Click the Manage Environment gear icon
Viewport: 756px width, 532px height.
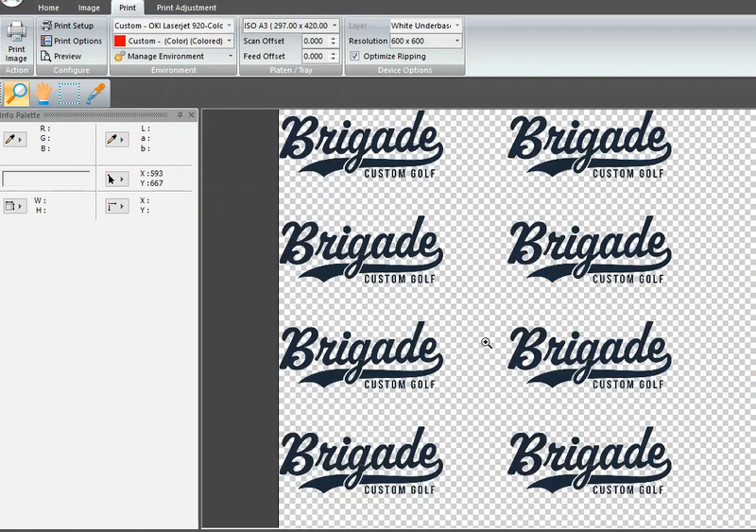pos(120,57)
